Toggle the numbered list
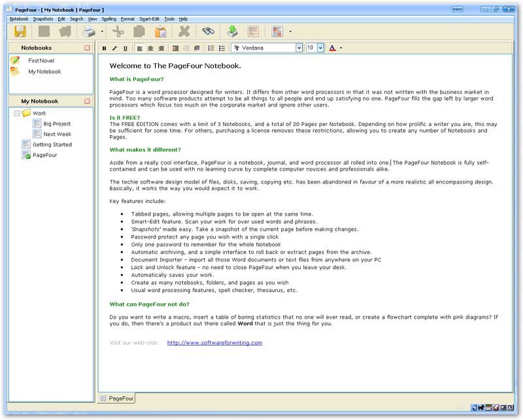The height and width of the screenshot is (420, 523). [x=211, y=48]
